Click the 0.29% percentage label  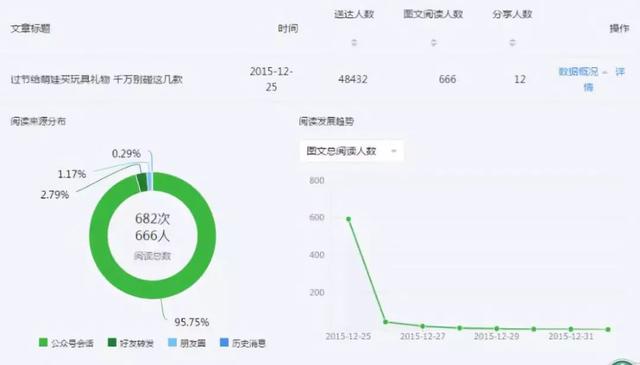[126, 154]
